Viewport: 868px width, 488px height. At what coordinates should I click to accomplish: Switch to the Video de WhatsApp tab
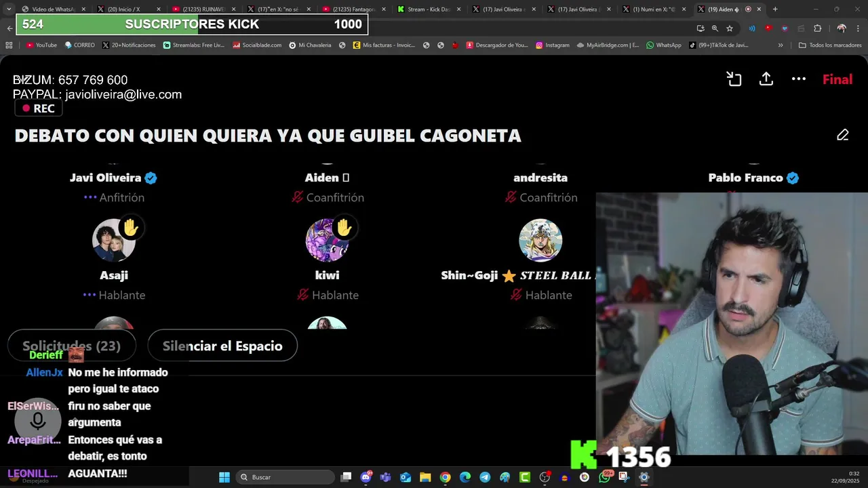[x=54, y=9]
